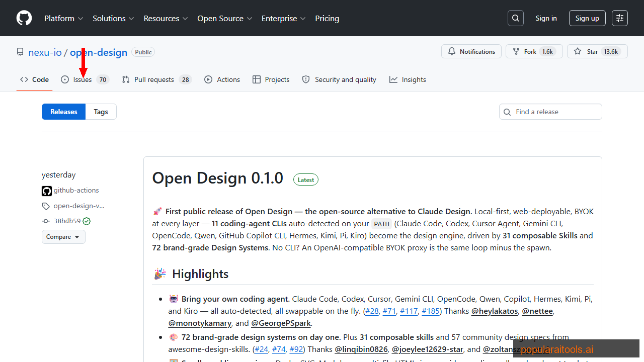Image resolution: width=644 pixels, height=362 pixels.
Task: Open the @nettee profile mention
Action: (x=537, y=311)
